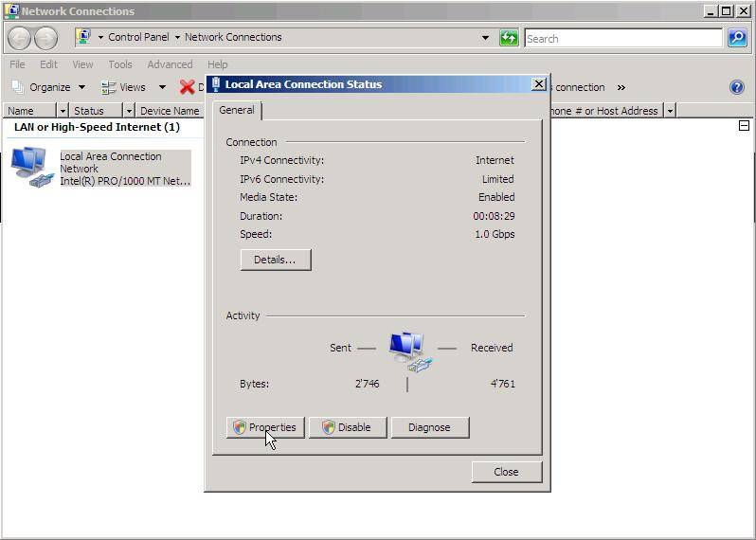Click the search magnifier button

[x=737, y=38]
